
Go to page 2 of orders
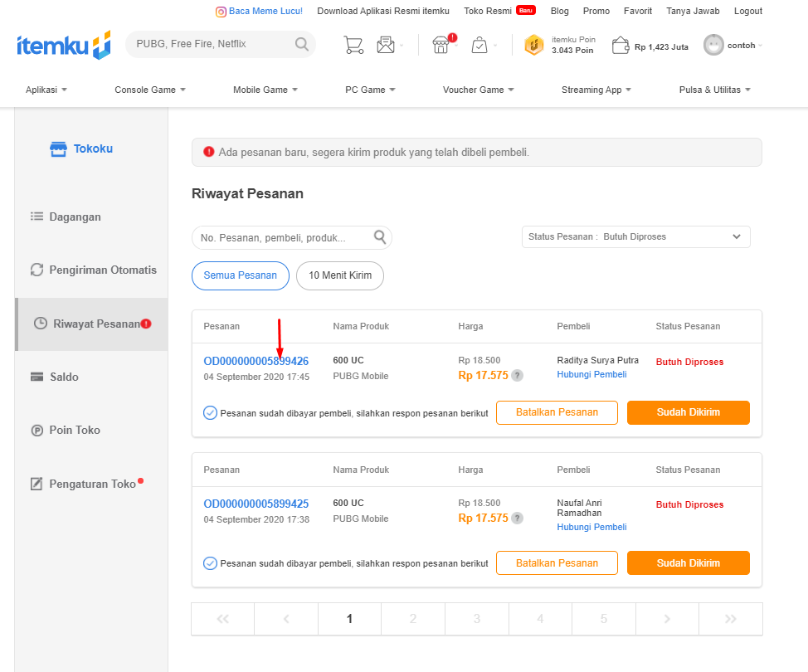click(x=413, y=619)
